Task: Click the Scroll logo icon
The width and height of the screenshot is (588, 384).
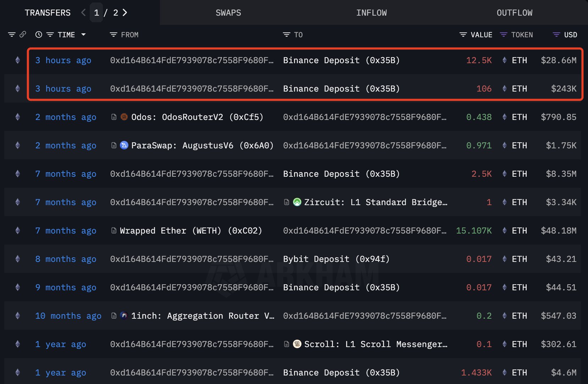Action: point(297,344)
